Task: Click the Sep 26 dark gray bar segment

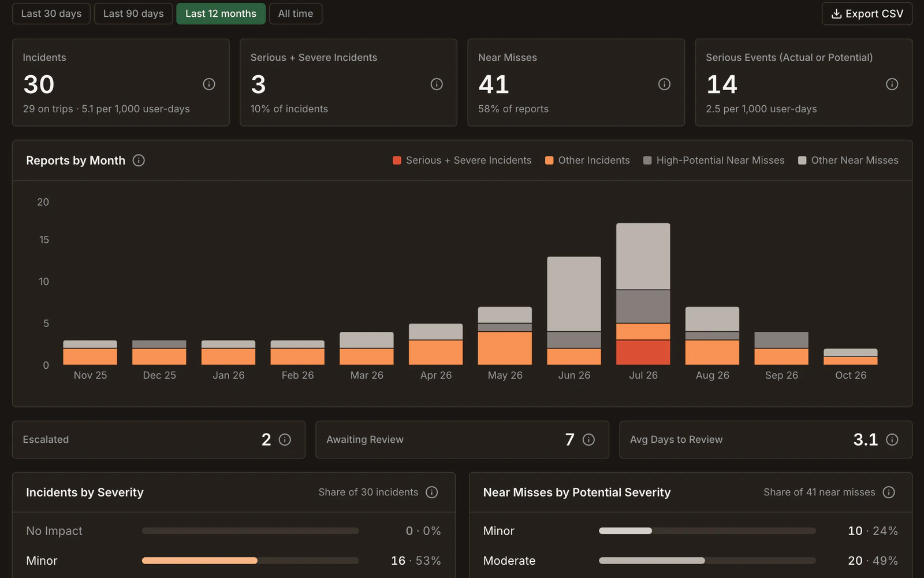Action: point(781,340)
